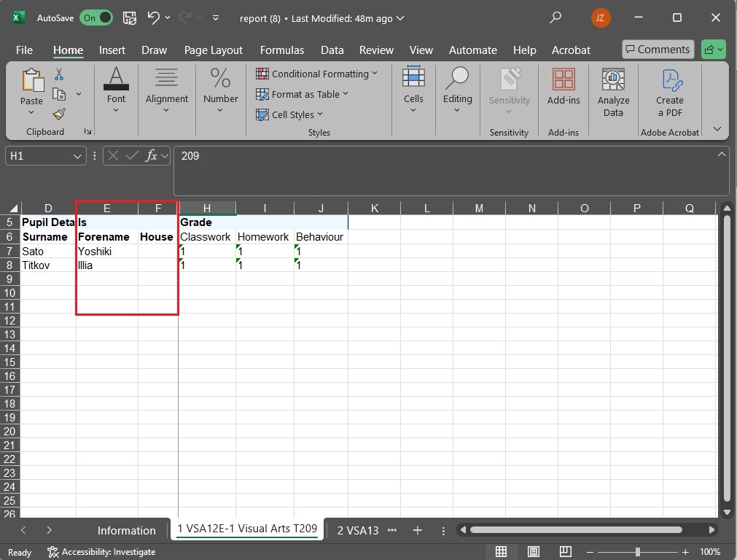This screenshot has height=560, width=737.
Task: Open the Cell Styles dropdown
Action: point(289,114)
